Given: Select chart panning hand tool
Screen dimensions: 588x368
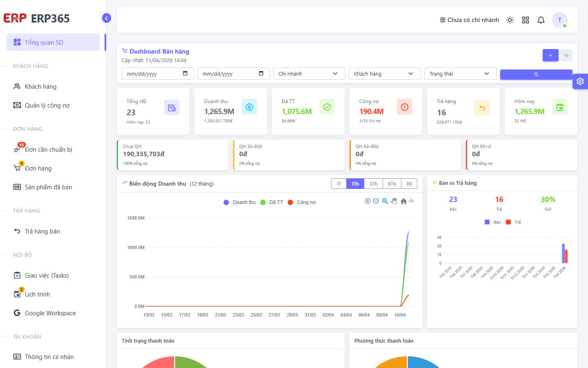Looking at the screenshot, I should tap(394, 201).
